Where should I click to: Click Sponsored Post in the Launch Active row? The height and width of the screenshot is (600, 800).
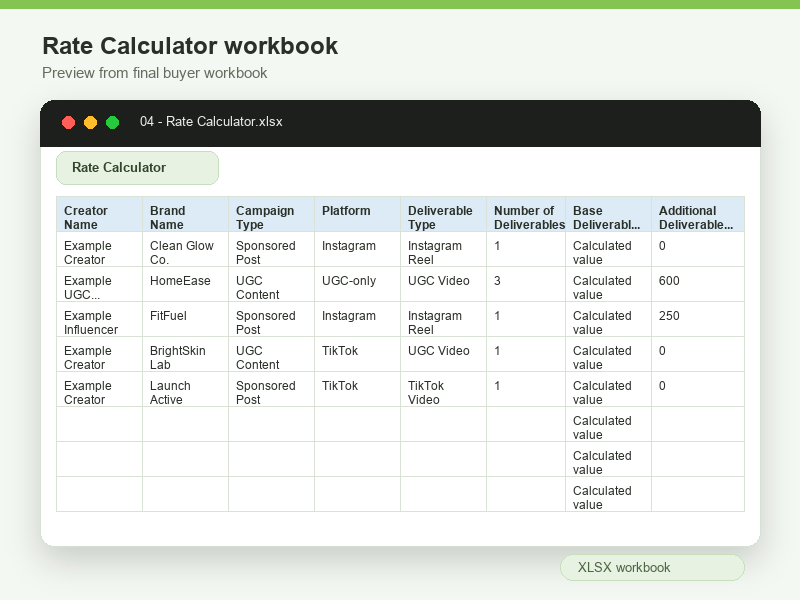click(x=271, y=389)
